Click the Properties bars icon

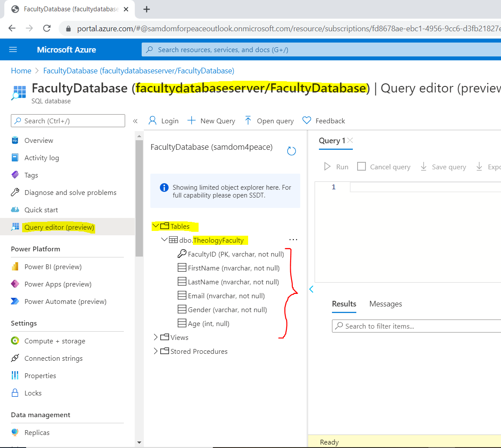click(x=15, y=376)
